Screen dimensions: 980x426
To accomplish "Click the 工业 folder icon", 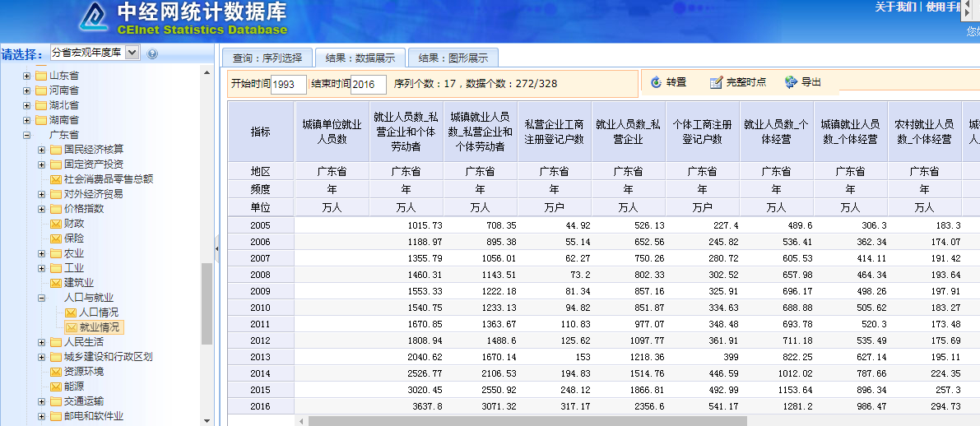I will (x=56, y=268).
